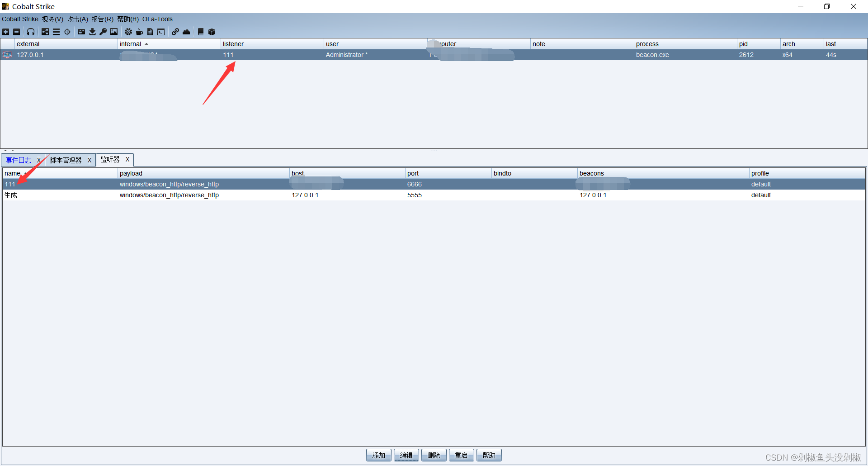This screenshot has height=466, width=868.
Task: Open scripted web delivery (terminal icon)
Action: [x=161, y=32]
